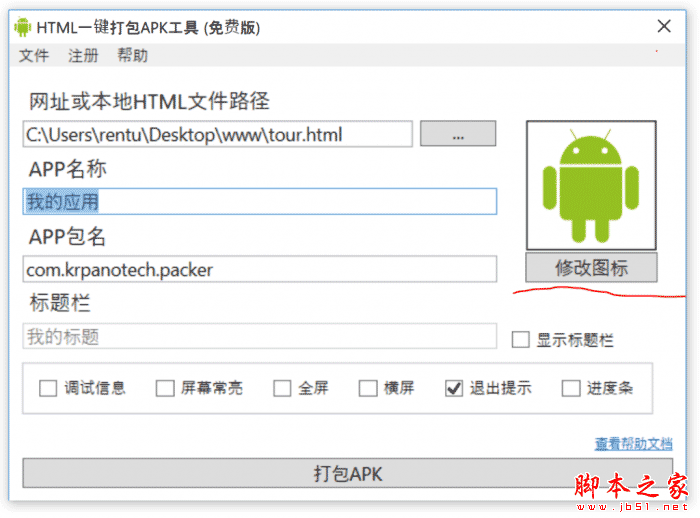Click the Android app icon in title bar
The width and height of the screenshot is (700, 518).
22,27
